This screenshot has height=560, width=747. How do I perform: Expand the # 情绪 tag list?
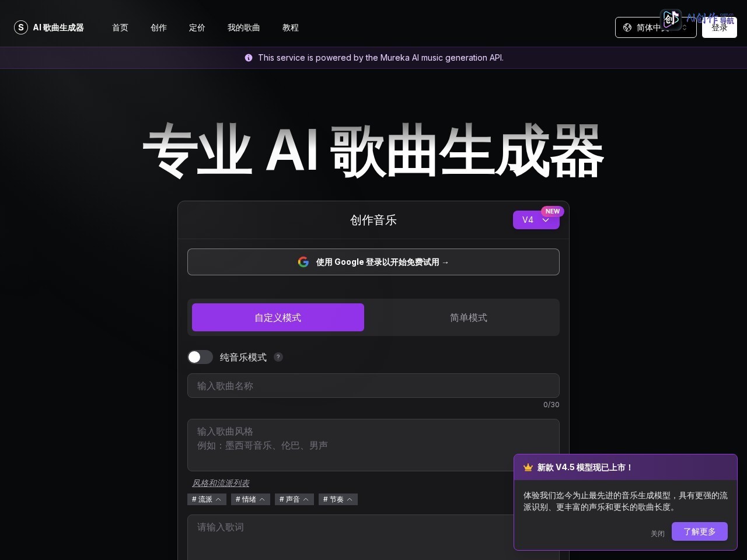tap(250, 499)
